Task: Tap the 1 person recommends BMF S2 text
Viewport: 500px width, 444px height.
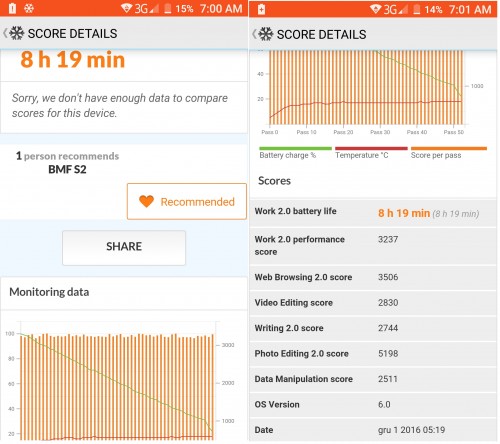Action: (x=67, y=163)
